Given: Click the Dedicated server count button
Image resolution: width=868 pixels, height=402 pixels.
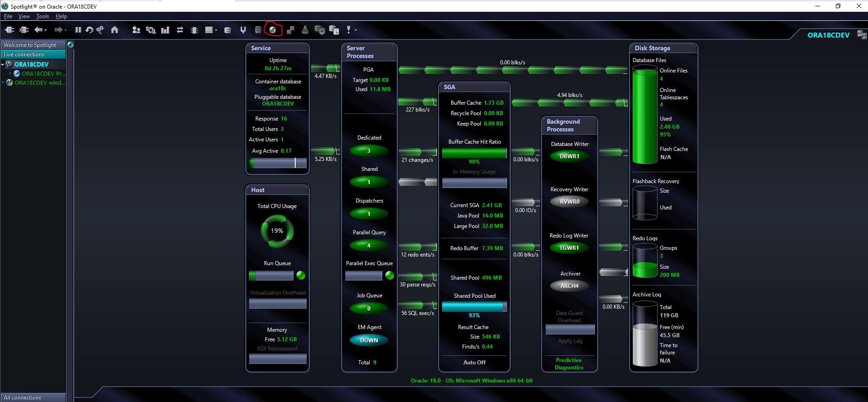Looking at the screenshot, I should pos(369,150).
